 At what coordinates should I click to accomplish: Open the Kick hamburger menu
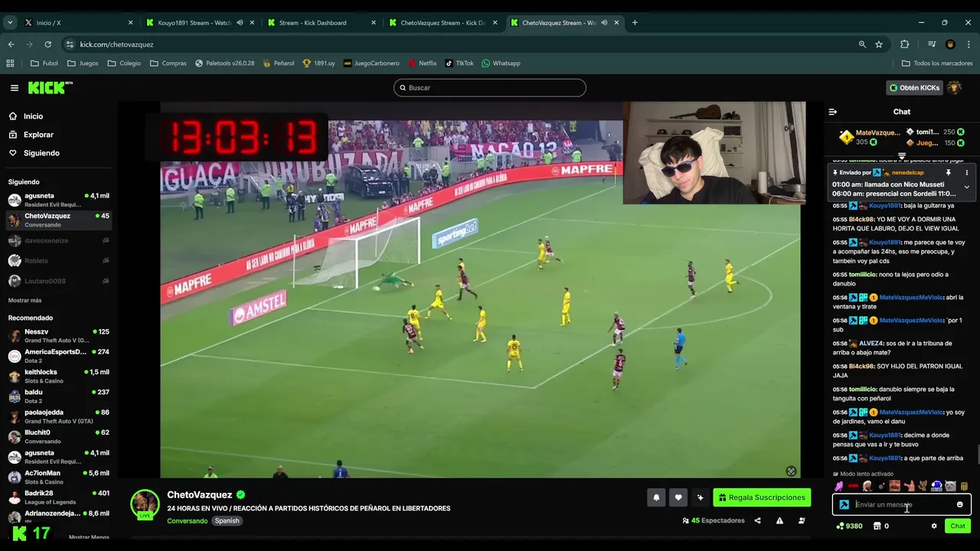coord(14,88)
